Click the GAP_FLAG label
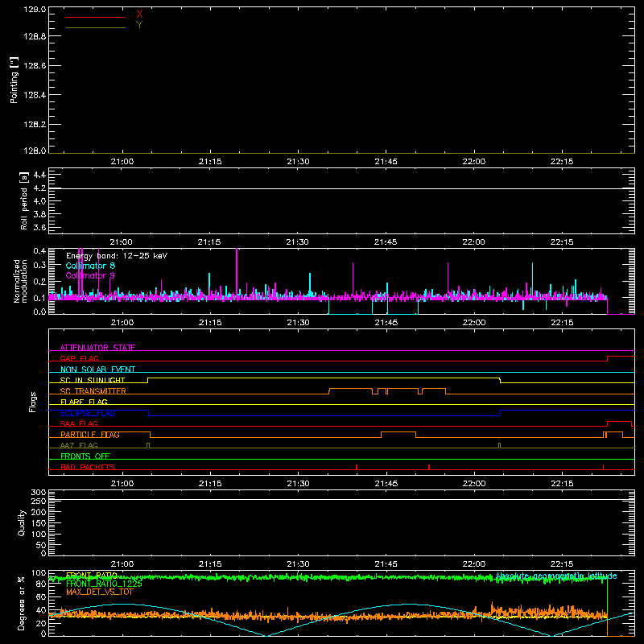This screenshot has width=644, height=644. coord(79,358)
